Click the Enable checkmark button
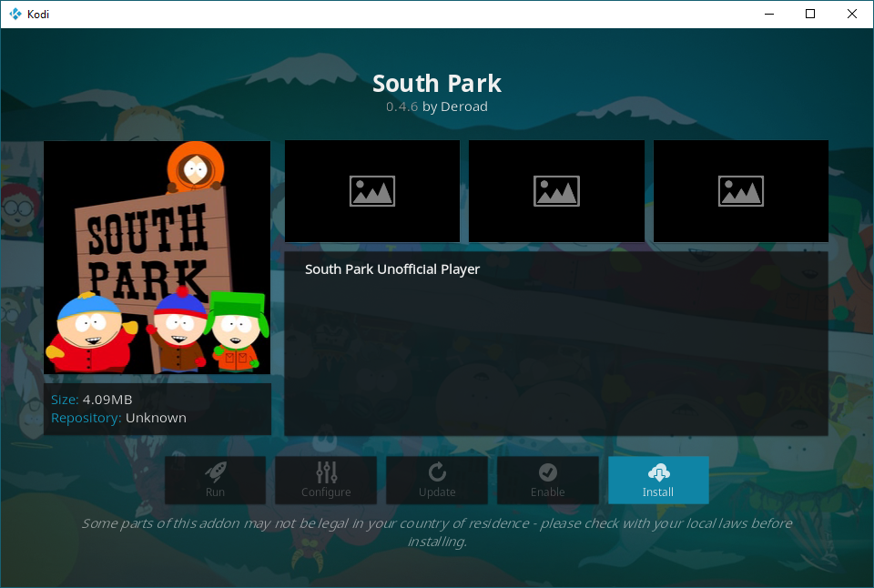The image size is (874, 588). tap(548, 480)
